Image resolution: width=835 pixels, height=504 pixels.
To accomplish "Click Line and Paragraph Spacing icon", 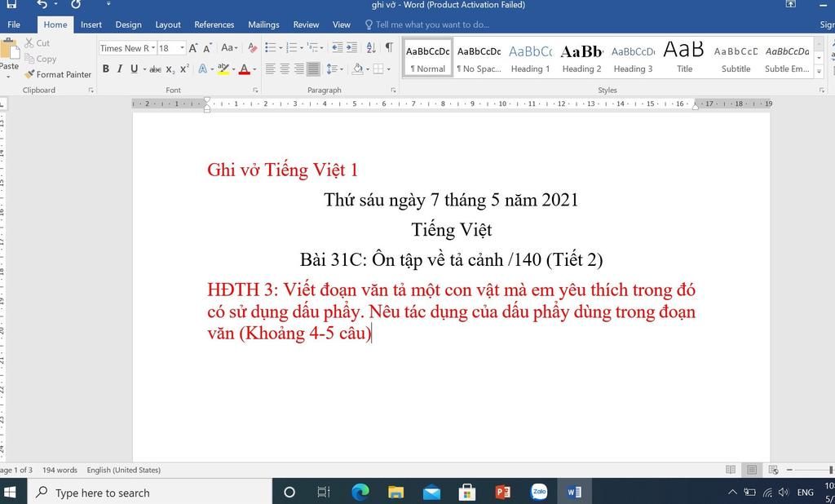I will pyautogui.click(x=331, y=69).
